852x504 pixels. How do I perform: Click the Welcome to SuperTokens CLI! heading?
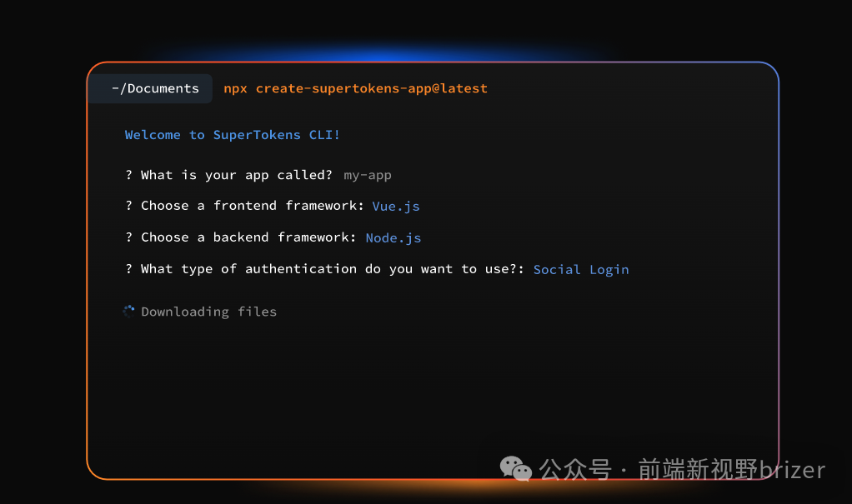click(233, 135)
